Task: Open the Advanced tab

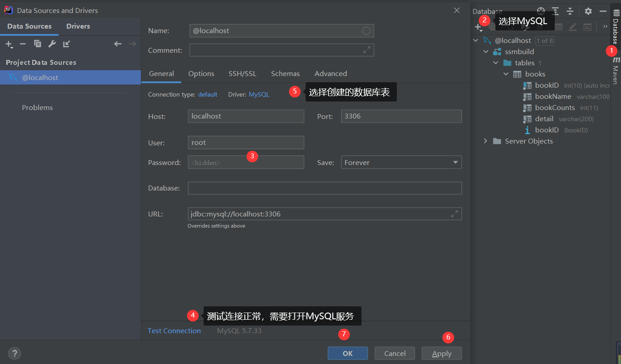Action: pos(331,74)
